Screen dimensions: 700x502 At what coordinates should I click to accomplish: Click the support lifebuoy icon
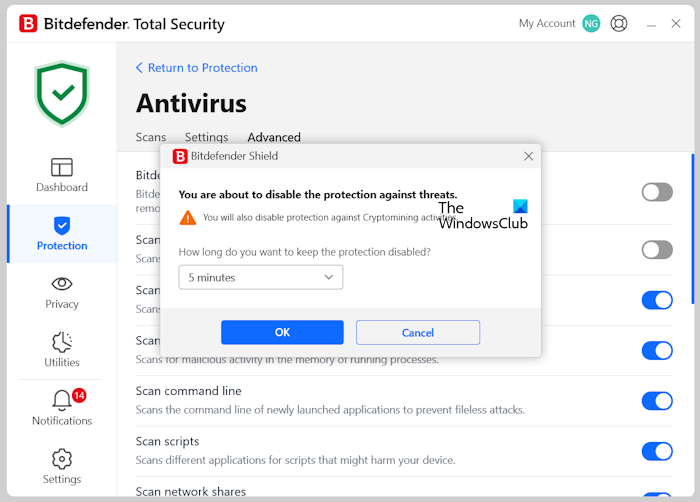coord(619,23)
